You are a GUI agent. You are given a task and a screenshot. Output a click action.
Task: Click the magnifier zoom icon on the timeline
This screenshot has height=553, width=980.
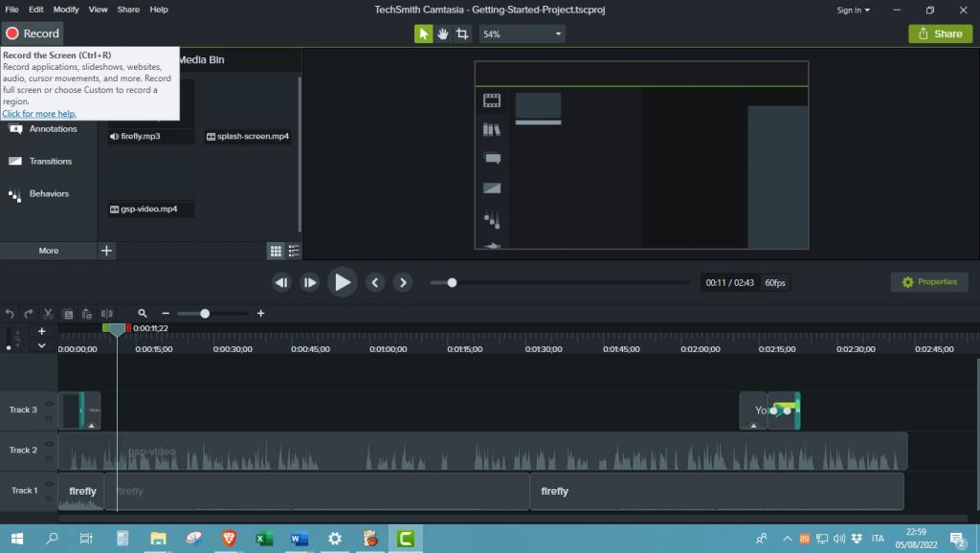tap(143, 313)
